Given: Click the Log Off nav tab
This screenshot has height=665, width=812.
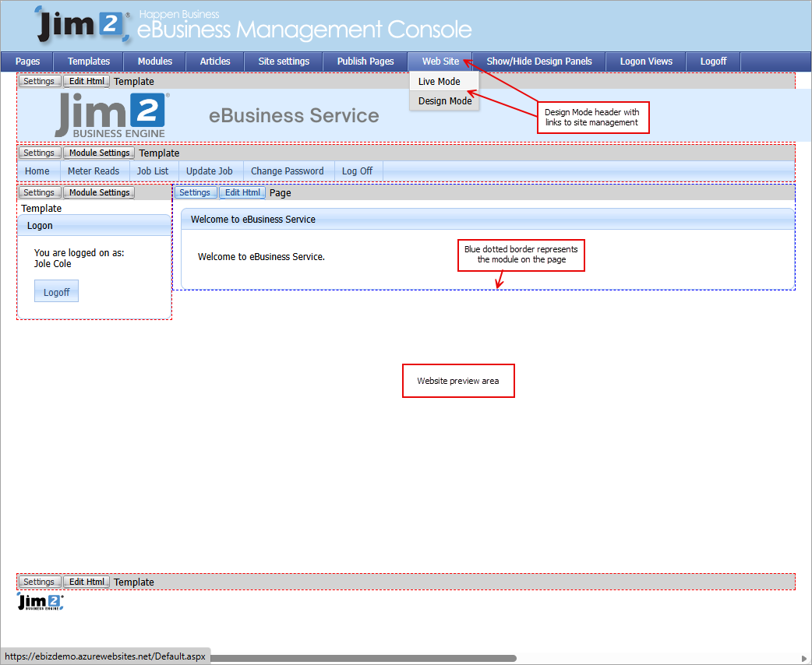Looking at the screenshot, I should [358, 171].
